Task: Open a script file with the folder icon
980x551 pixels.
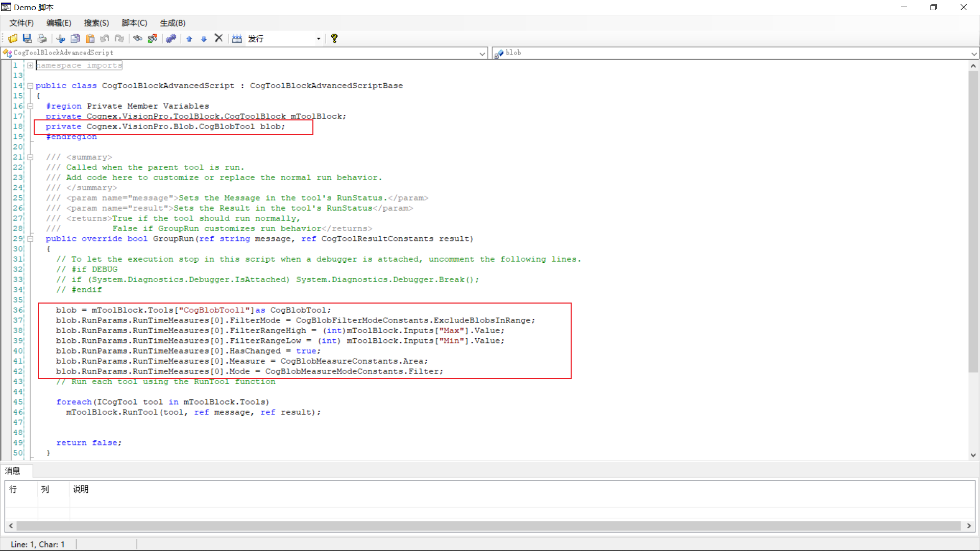Action: point(13,38)
